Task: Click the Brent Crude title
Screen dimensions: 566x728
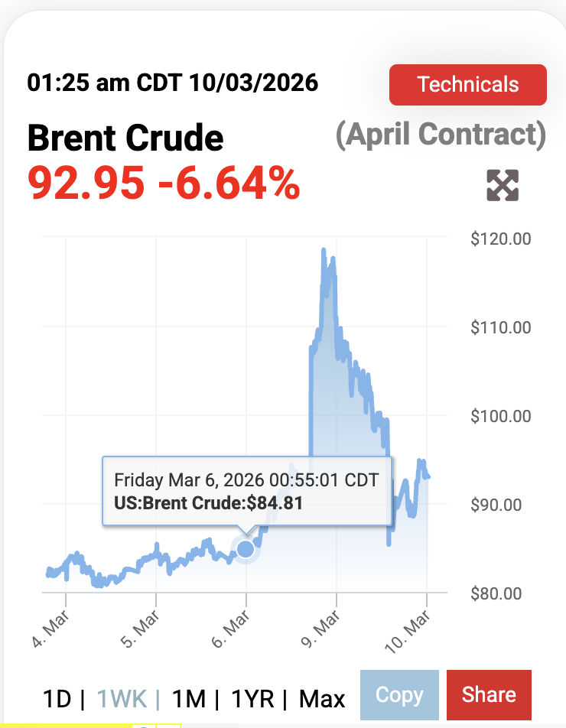Action: (x=125, y=138)
